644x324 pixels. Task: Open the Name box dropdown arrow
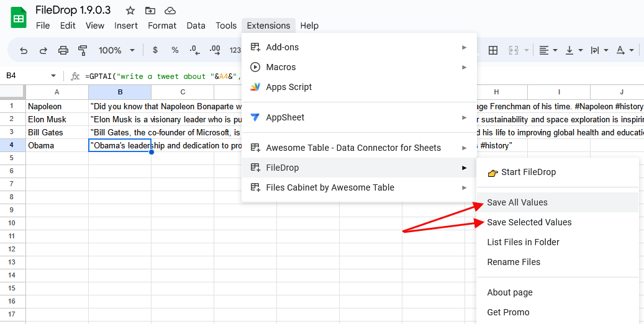point(53,76)
